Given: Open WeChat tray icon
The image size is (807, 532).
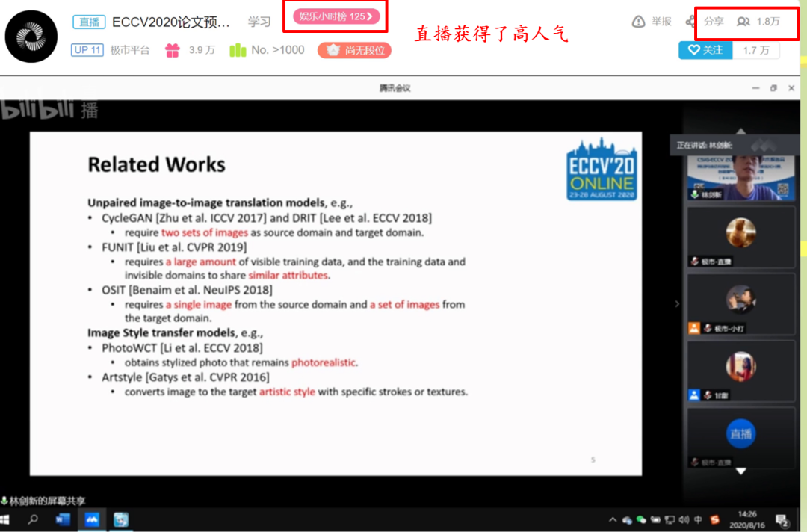Looking at the screenshot, I should point(641,519).
